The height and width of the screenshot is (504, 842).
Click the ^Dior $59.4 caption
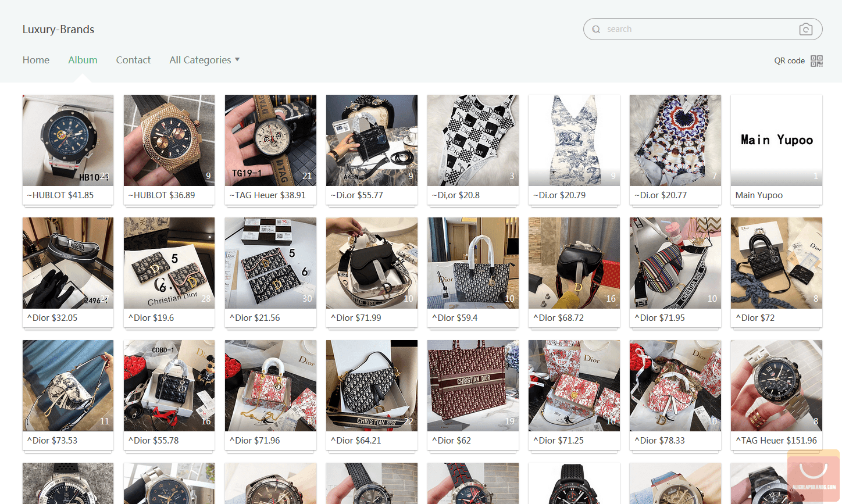(x=455, y=318)
